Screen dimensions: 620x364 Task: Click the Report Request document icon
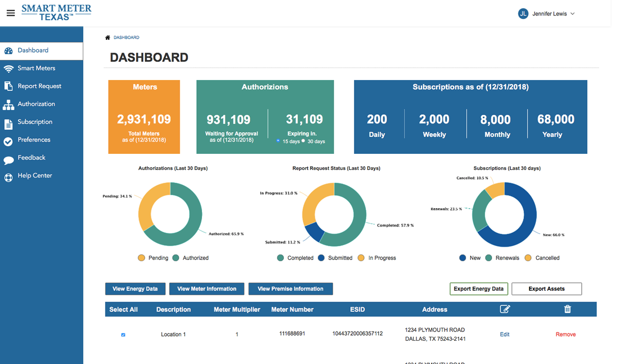tap(8, 86)
